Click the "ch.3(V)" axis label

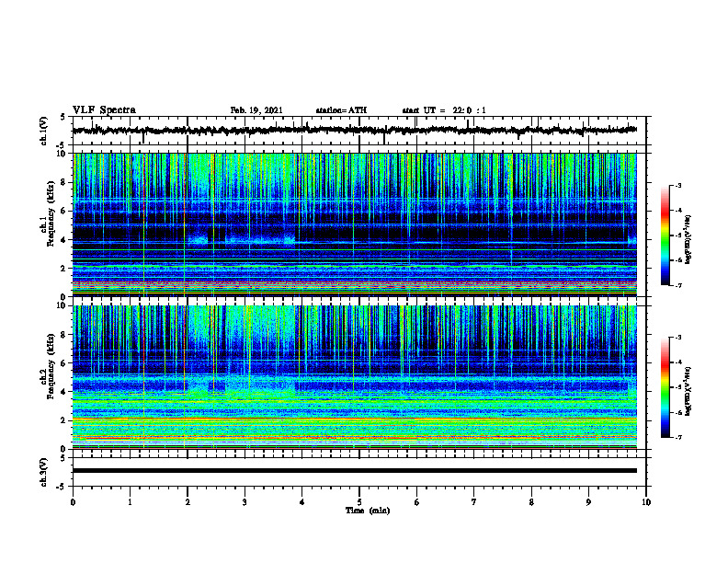point(44,472)
